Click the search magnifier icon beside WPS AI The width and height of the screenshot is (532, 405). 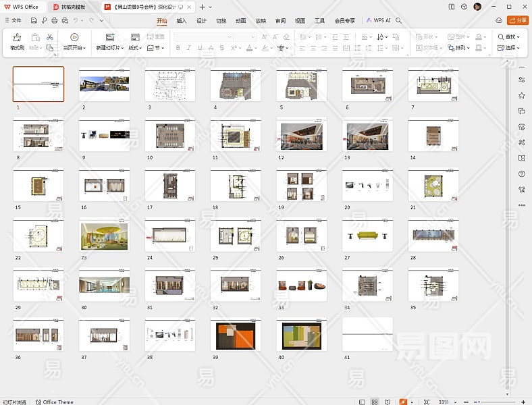tap(399, 21)
